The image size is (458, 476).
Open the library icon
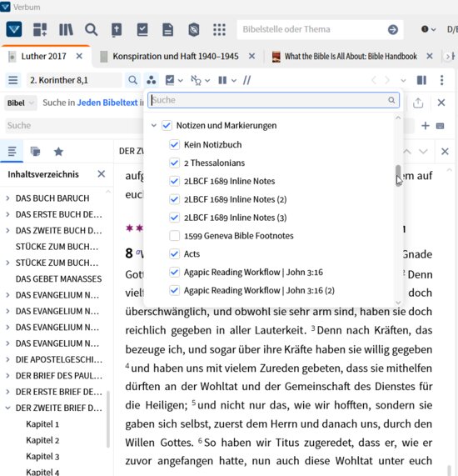[x=66, y=29]
